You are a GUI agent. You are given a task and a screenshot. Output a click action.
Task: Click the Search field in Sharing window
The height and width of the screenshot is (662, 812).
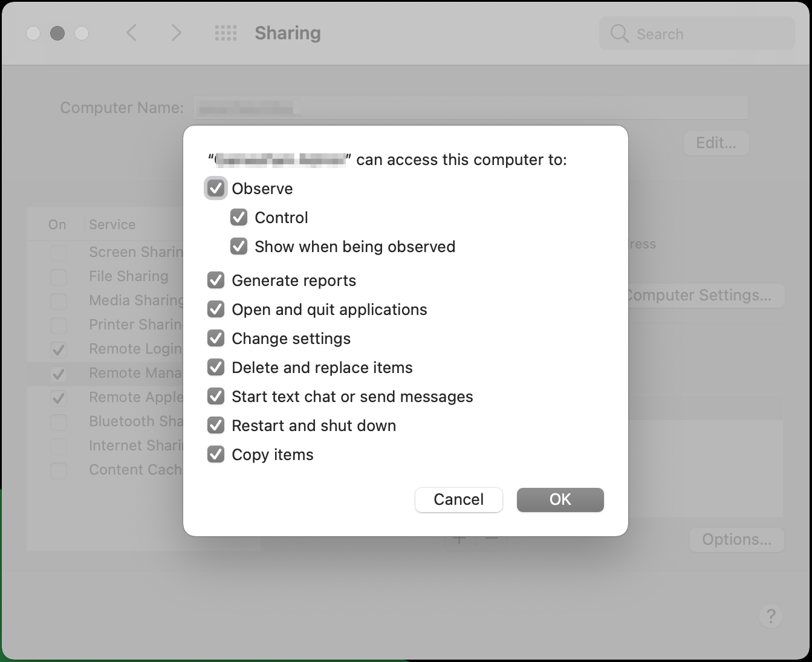coord(697,33)
